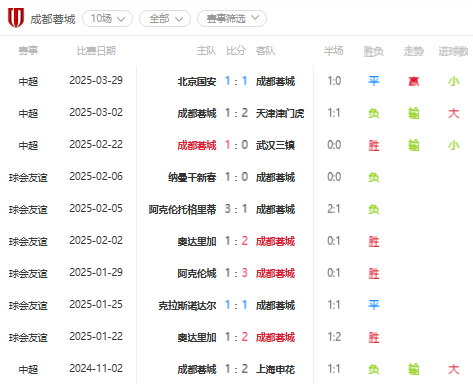The image size is (473, 384).
Task: Click the 比赛日期 column header
Action: click(96, 51)
